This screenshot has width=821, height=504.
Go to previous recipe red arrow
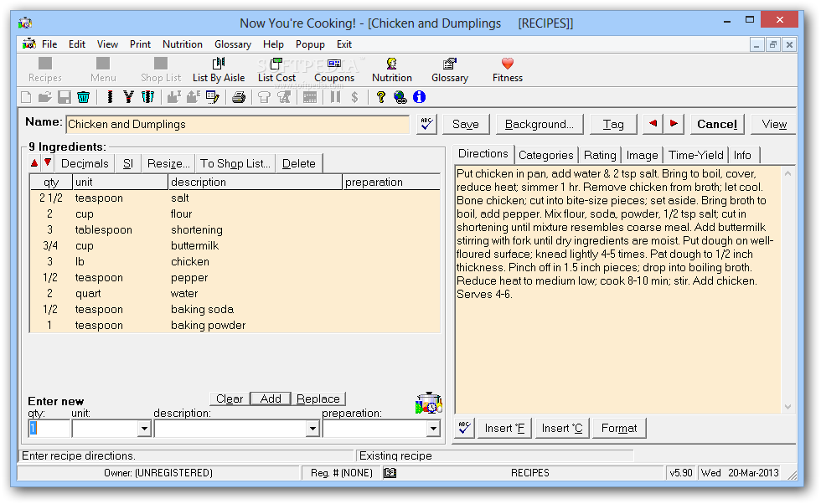click(x=653, y=124)
